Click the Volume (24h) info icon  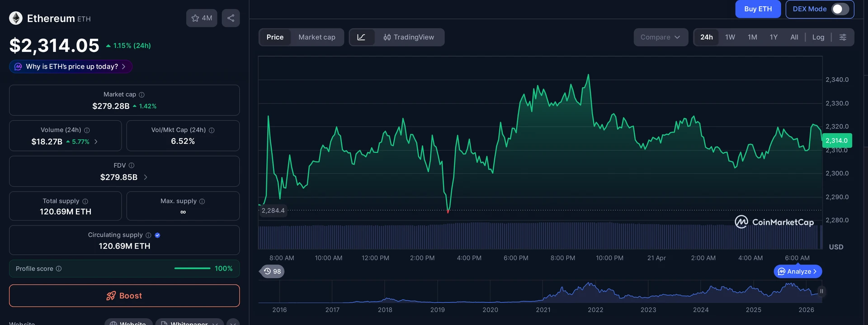(x=87, y=130)
